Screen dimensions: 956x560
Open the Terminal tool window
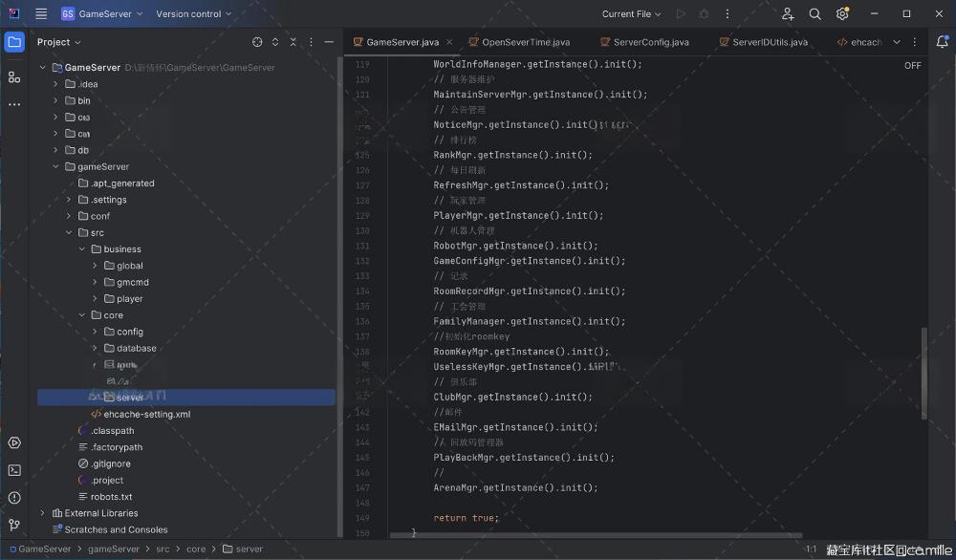pos(14,470)
